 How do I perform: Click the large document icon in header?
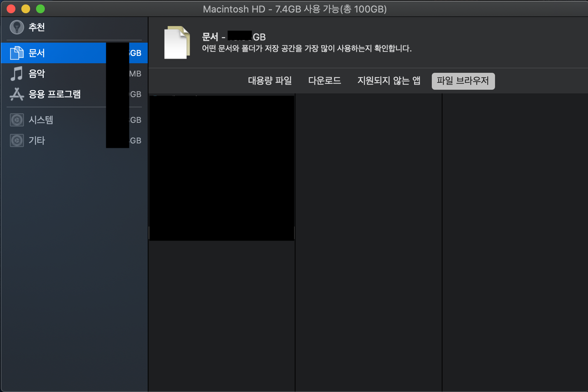[x=177, y=42]
